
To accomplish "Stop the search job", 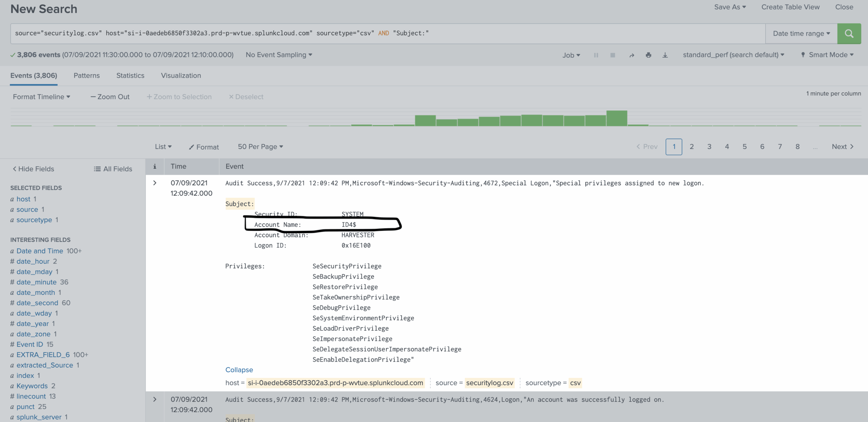I will (613, 55).
